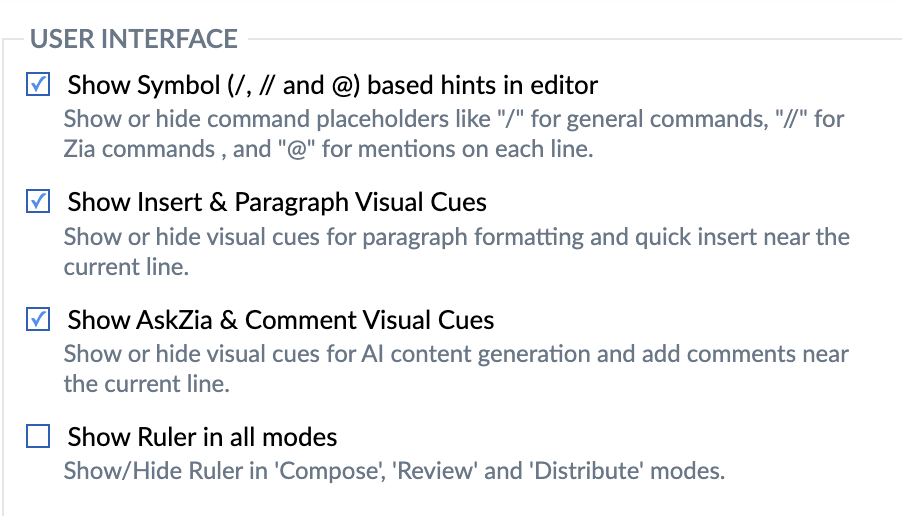Disable the Show Insert & Paragraph Visual Cues checkbox

38,201
